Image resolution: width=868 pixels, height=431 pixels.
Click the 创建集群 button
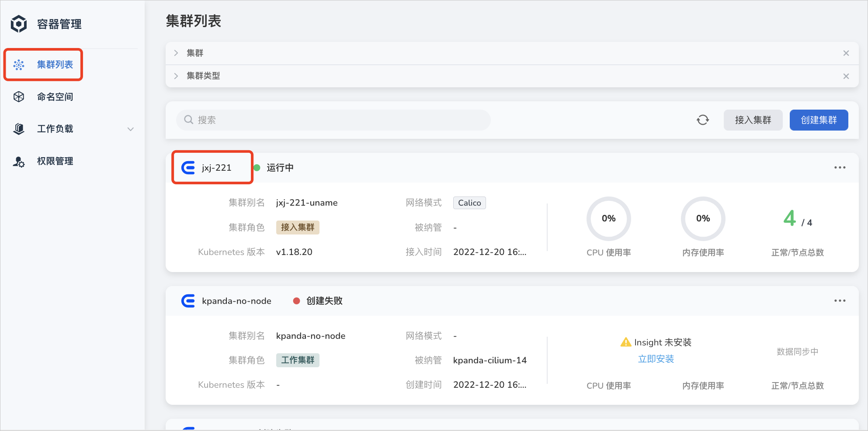[819, 120]
